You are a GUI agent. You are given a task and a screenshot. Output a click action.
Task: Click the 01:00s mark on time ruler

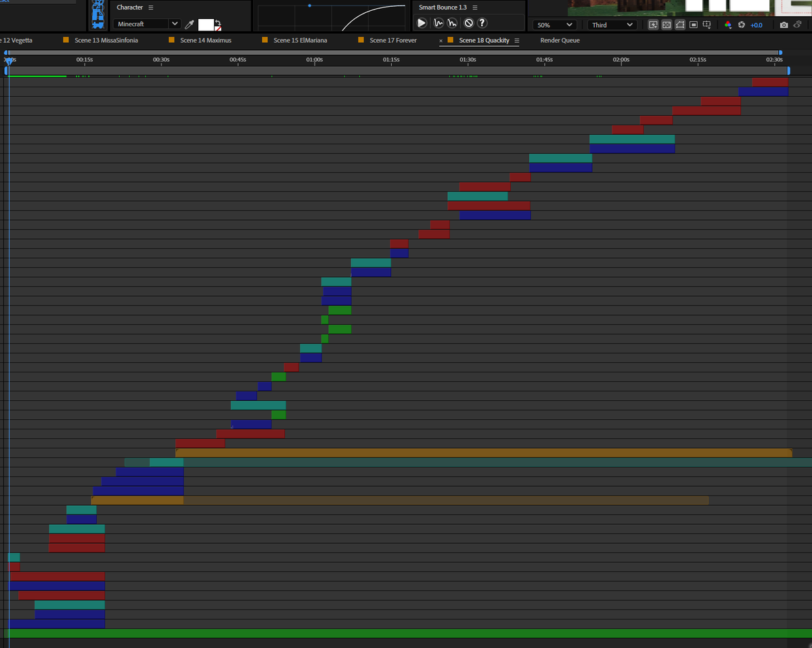click(314, 60)
